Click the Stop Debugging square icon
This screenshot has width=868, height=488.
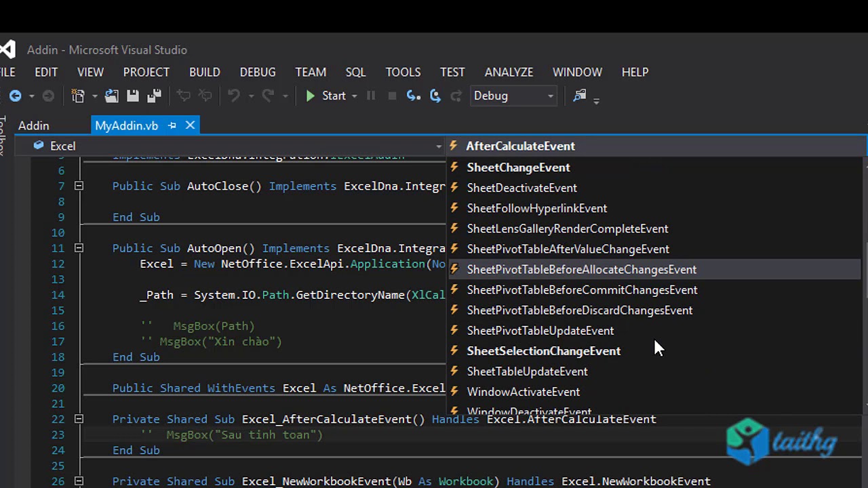(x=392, y=96)
